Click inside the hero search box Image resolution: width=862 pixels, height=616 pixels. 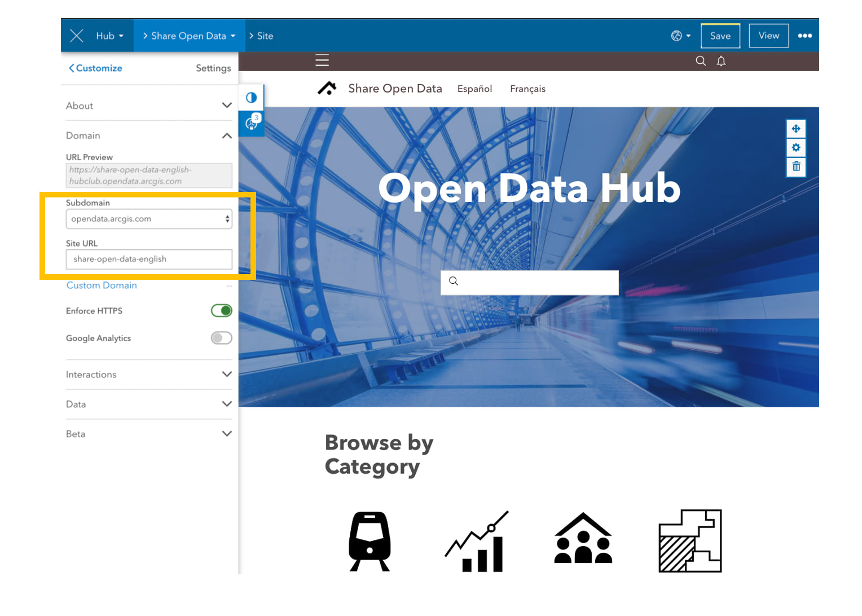(530, 283)
